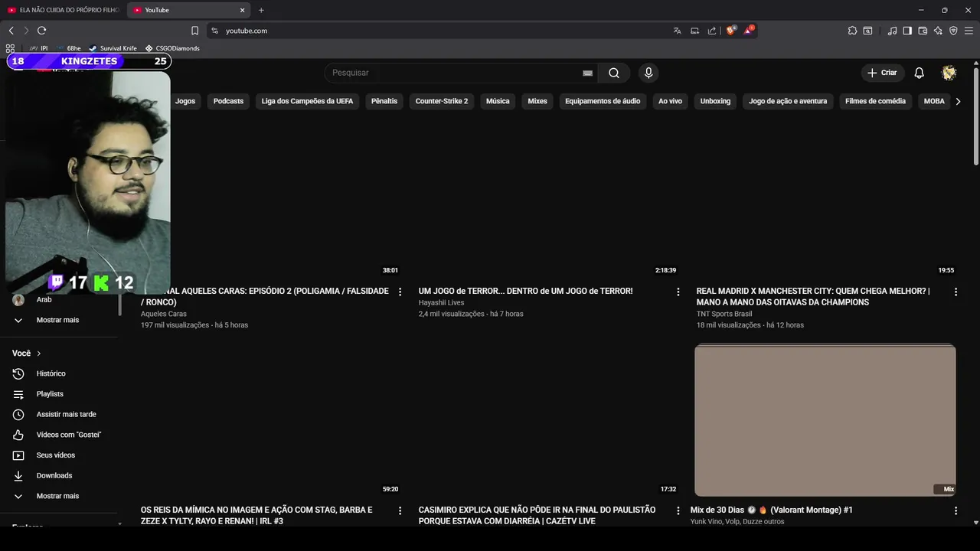The width and height of the screenshot is (980, 551).
Task: Open the Extensions puzzle icon
Action: (852, 31)
